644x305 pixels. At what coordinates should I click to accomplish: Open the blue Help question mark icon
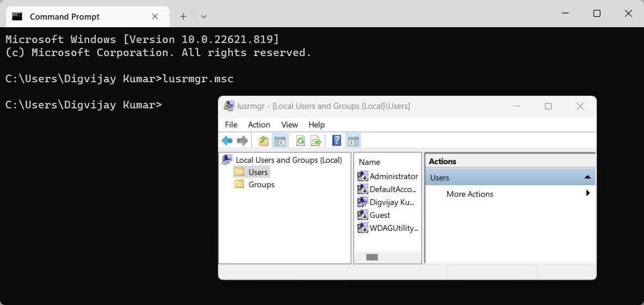click(336, 141)
